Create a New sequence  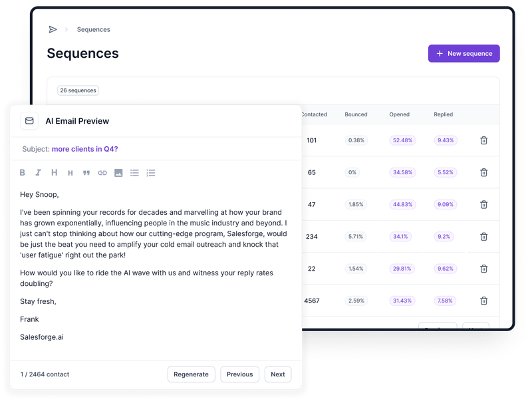pyautogui.click(x=464, y=53)
